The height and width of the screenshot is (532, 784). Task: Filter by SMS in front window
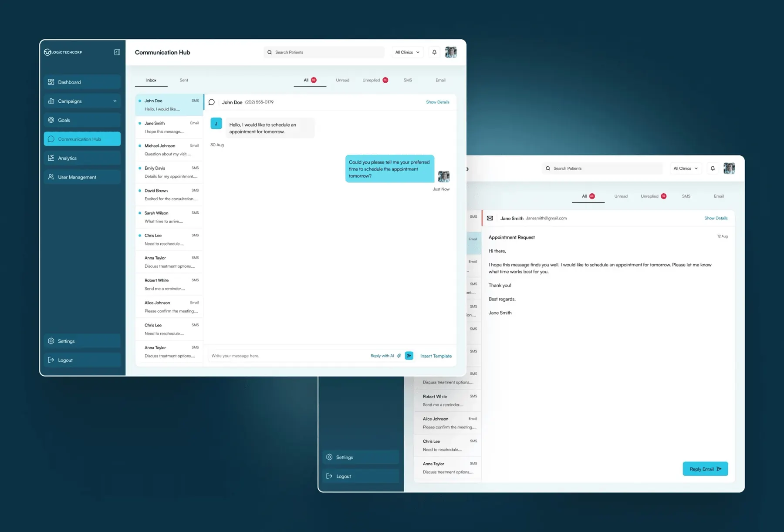[x=408, y=80]
